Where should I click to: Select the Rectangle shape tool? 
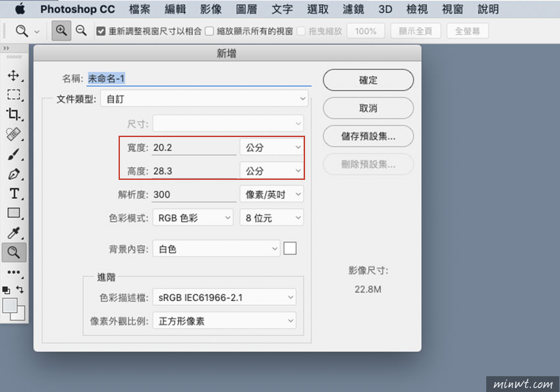14,213
